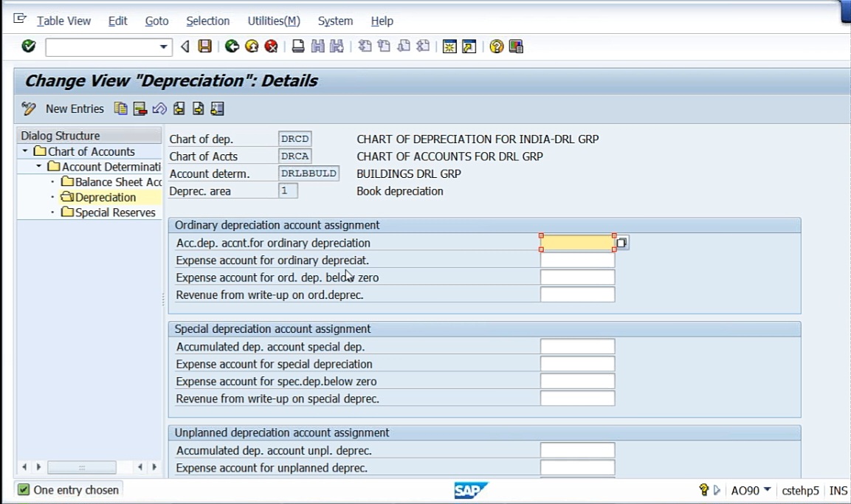Select the Special Reserves folder
Screen dimensions: 851x504
(108, 212)
